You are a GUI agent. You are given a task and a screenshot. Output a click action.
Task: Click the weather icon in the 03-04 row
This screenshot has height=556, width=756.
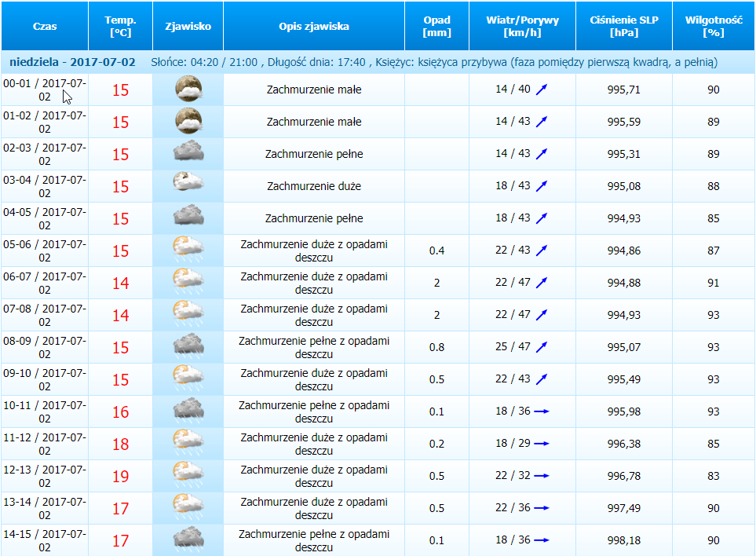[x=188, y=186]
